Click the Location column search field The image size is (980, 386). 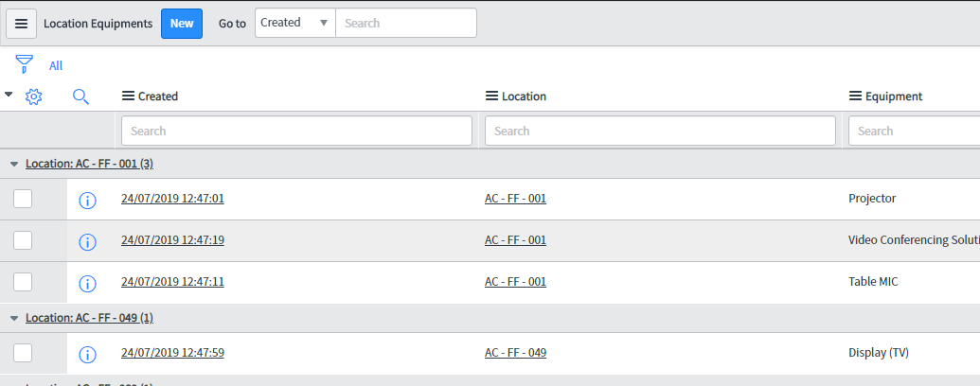click(660, 131)
